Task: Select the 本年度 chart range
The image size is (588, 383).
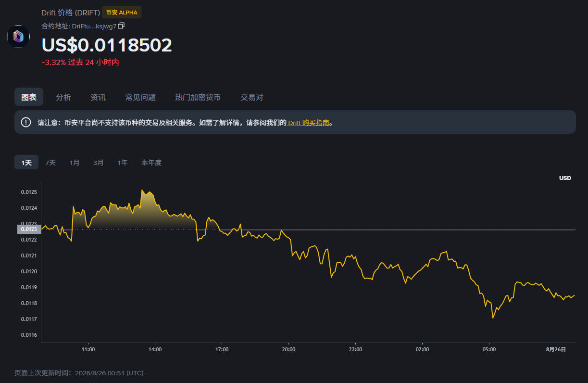Action: [151, 163]
